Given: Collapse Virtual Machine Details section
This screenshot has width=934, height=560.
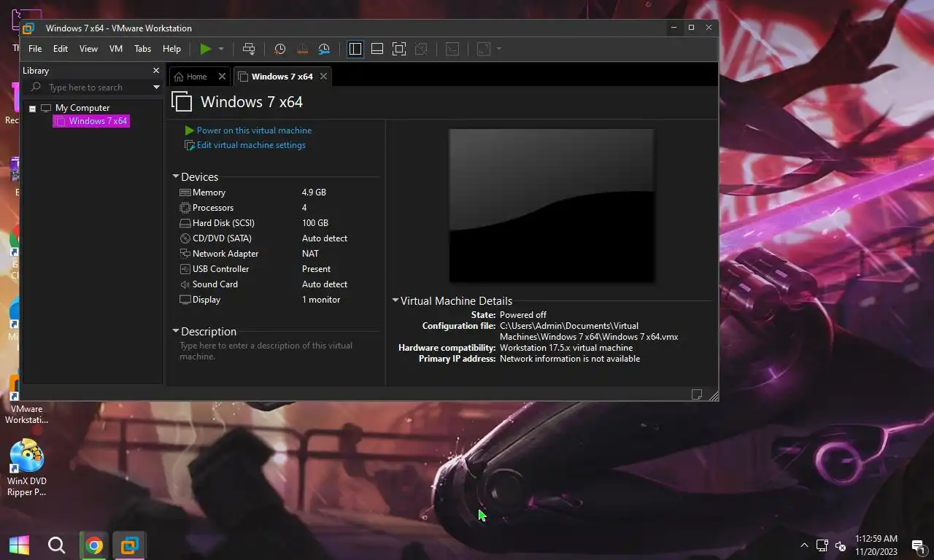Looking at the screenshot, I should tap(395, 300).
